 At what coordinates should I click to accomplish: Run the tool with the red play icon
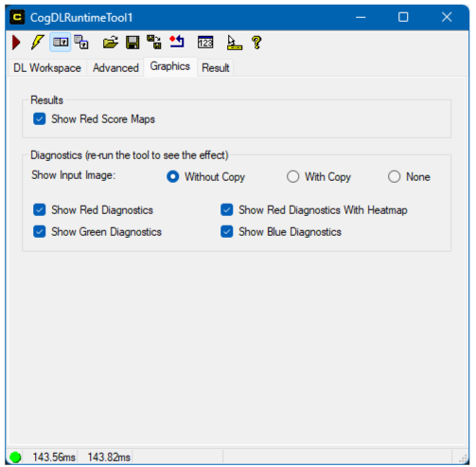pyautogui.click(x=16, y=43)
